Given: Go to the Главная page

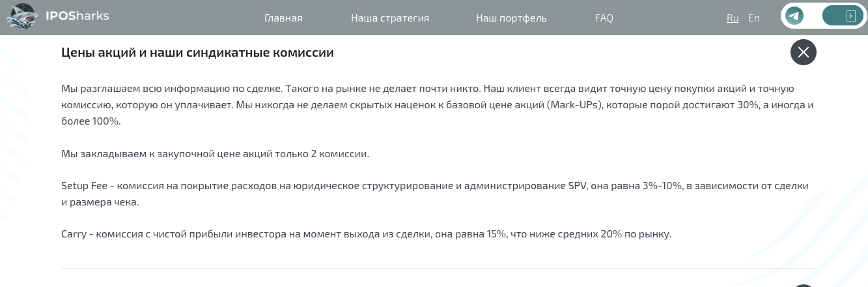Looking at the screenshot, I should (283, 18).
